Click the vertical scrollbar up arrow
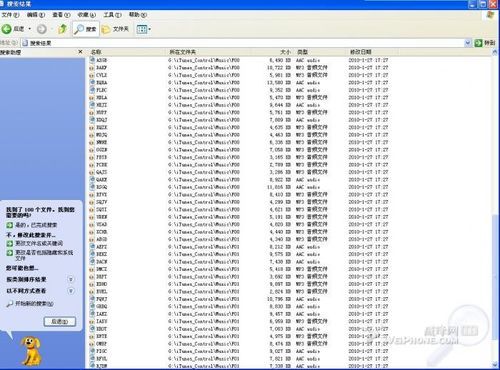500x370 pixels. coord(495,52)
